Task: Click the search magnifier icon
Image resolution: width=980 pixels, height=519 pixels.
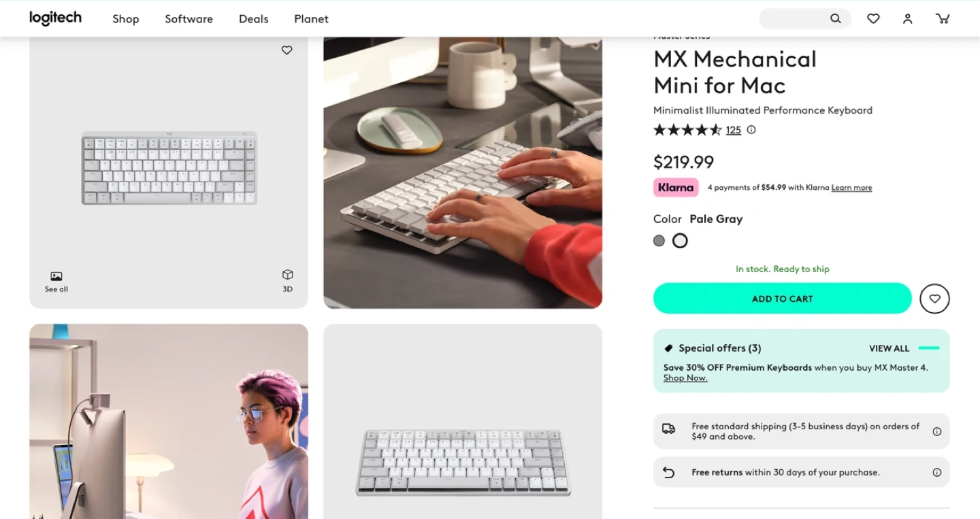Action: (836, 19)
